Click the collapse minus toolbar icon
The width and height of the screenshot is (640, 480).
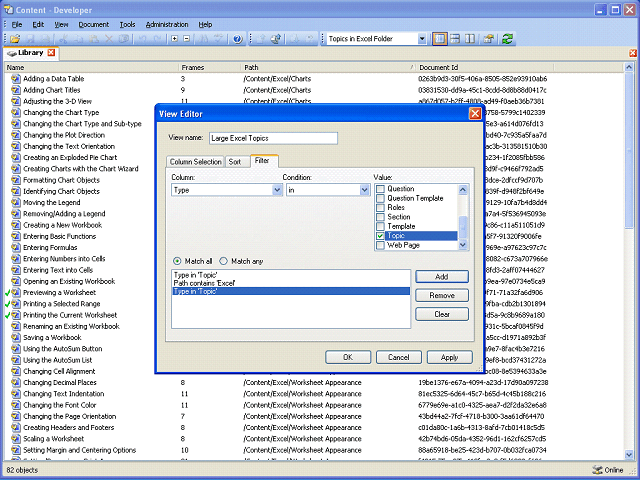click(x=187, y=39)
